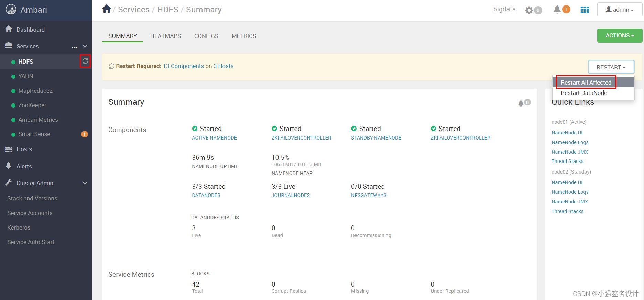Image resolution: width=644 pixels, height=300 pixels.
Task: Click the 3 Hosts link
Action: point(223,66)
